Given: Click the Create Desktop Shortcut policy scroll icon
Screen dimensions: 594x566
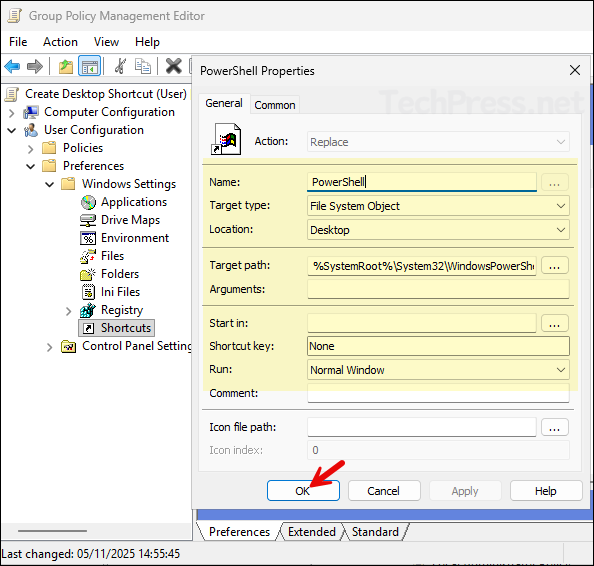Looking at the screenshot, I should click(x=12, y=94).
